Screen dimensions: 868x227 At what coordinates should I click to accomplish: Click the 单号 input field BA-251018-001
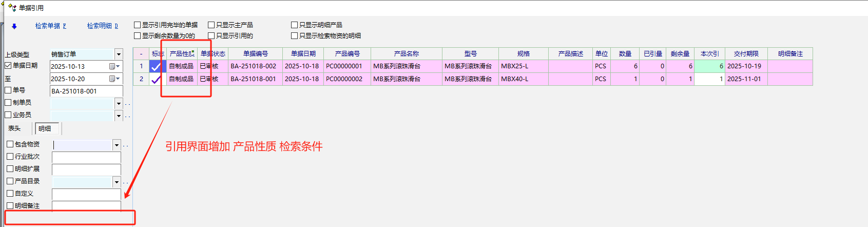pyautogui.click(x=86, y=91)
